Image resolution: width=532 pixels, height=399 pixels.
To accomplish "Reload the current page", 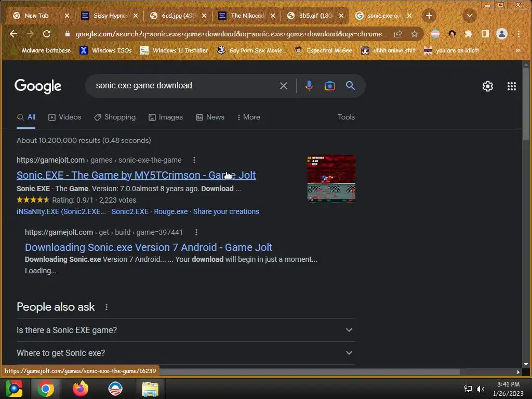I will tap(47, 34).
